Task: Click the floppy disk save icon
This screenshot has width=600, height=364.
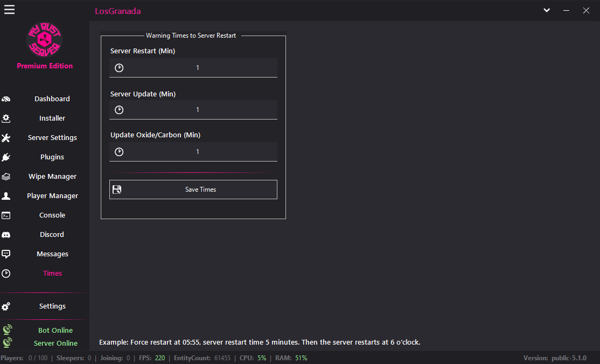Action: tap(117, 190)
